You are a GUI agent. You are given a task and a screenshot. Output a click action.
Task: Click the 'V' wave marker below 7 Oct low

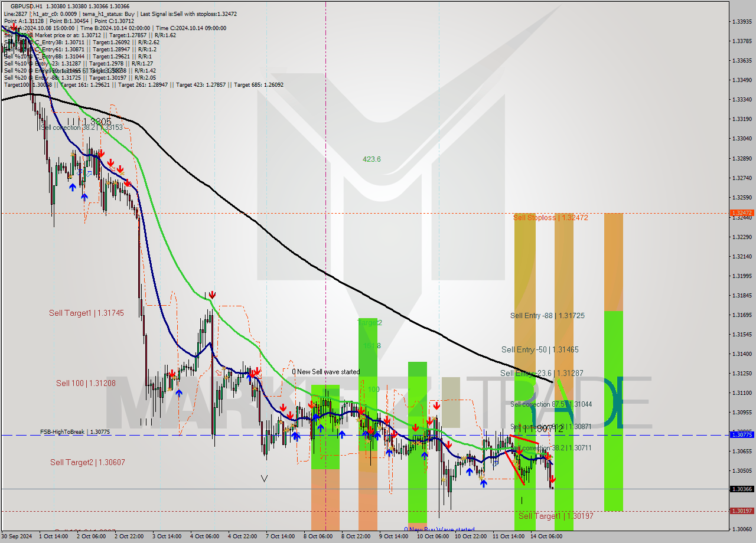click(x=264, y=479)
